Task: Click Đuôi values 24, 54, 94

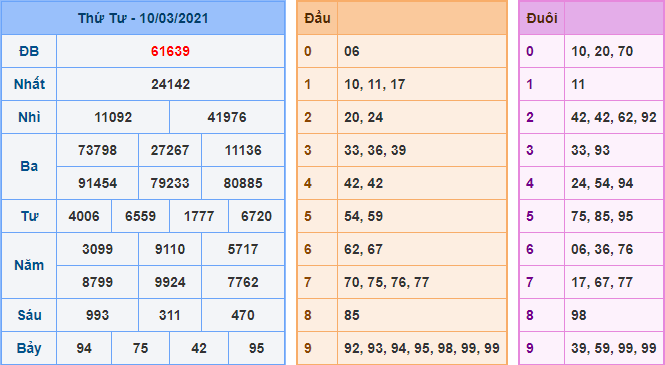Action: 602,184
